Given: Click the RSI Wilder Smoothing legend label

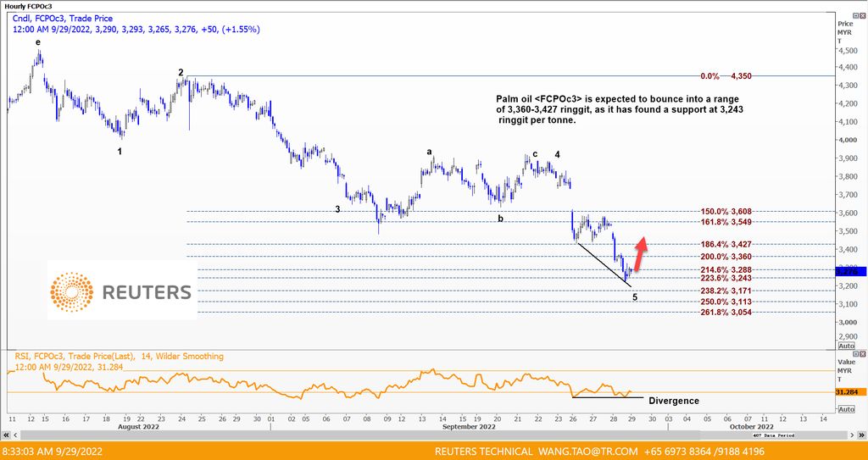Looking at the screenshot, I should (x=120, y=357).
